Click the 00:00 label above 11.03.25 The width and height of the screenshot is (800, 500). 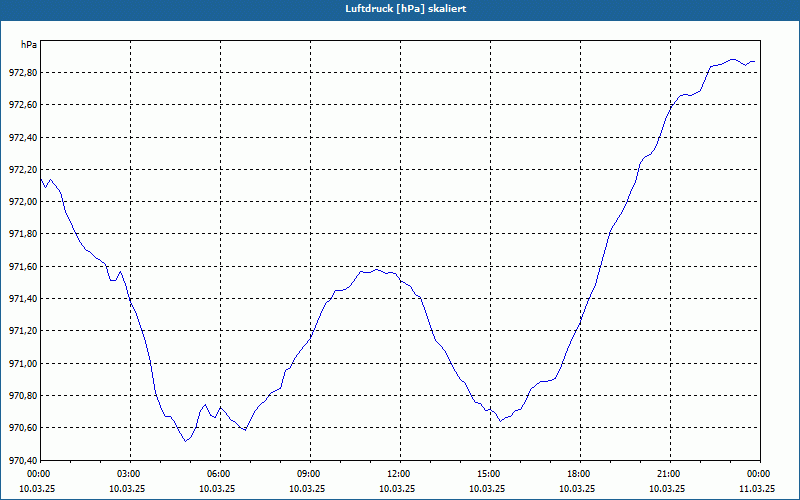pos(760,474)
